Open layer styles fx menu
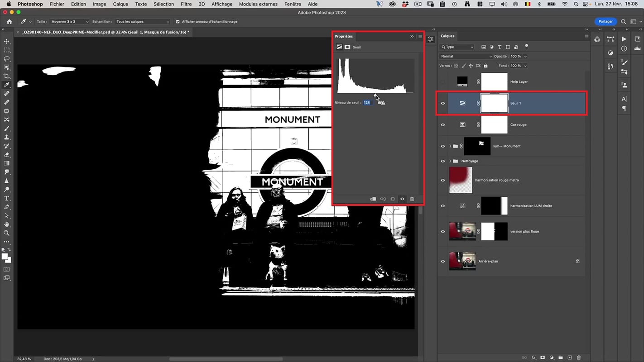This screenshot has height=362, width=644. pyautogui.click(x=533, y=357)
